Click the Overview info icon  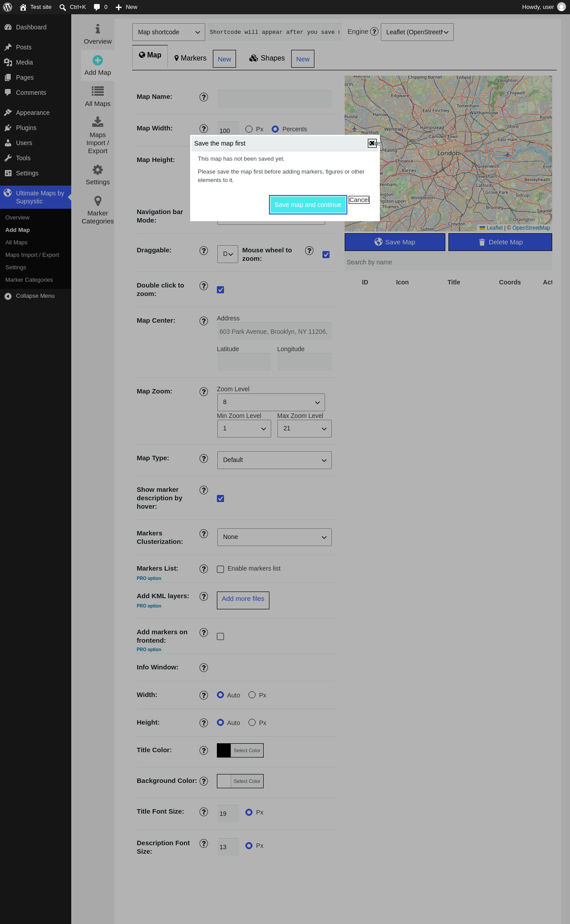pos(98,29)
